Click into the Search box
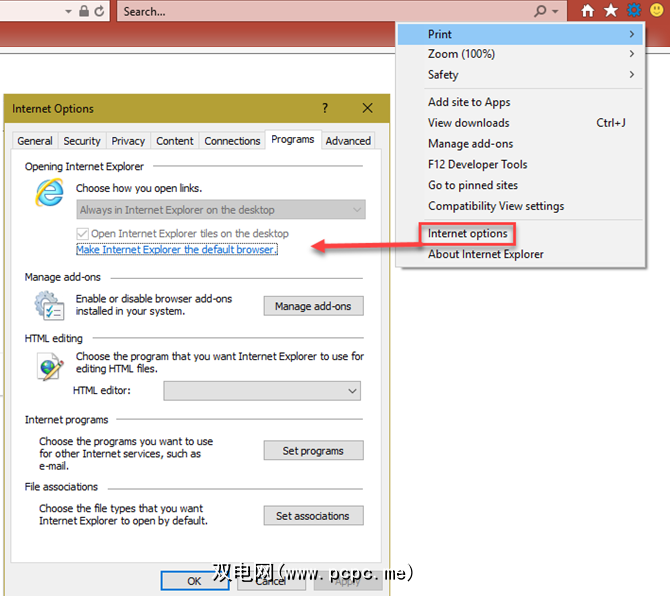 [325, 12]
